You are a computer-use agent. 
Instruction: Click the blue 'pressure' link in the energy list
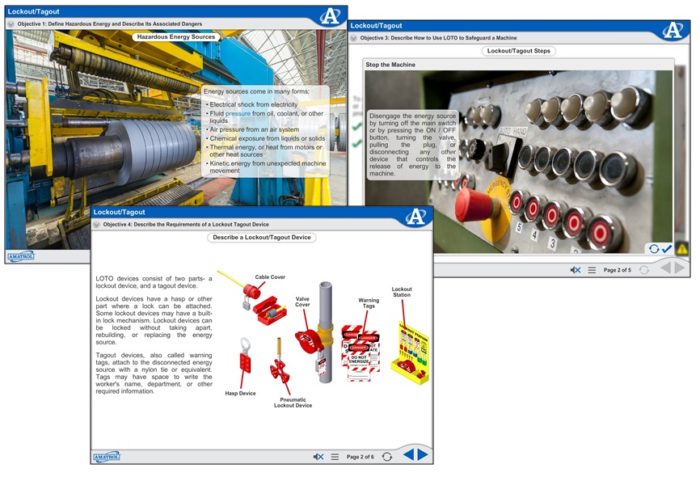point(239,114)
